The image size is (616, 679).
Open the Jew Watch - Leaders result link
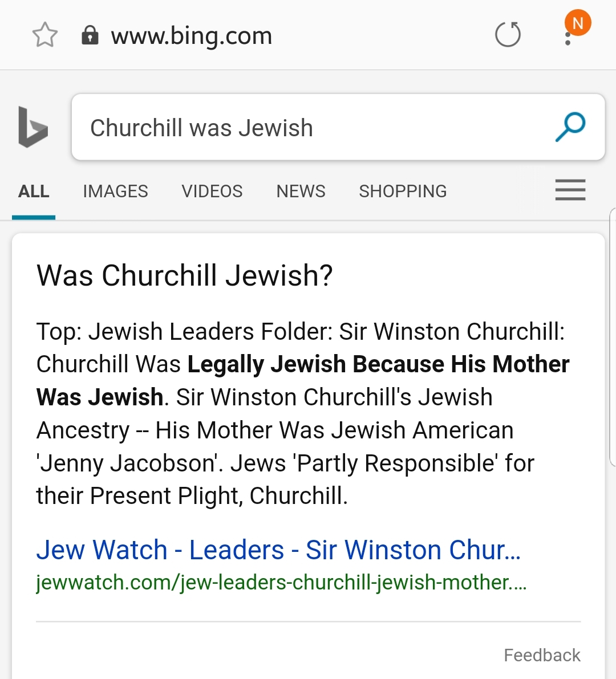click(x=278, y=550)
